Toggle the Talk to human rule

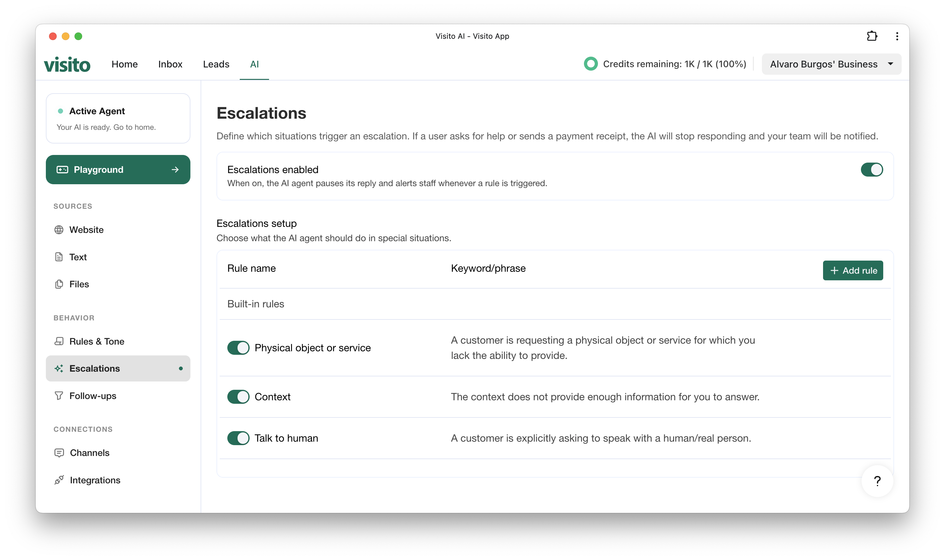[x=238, y=438]
